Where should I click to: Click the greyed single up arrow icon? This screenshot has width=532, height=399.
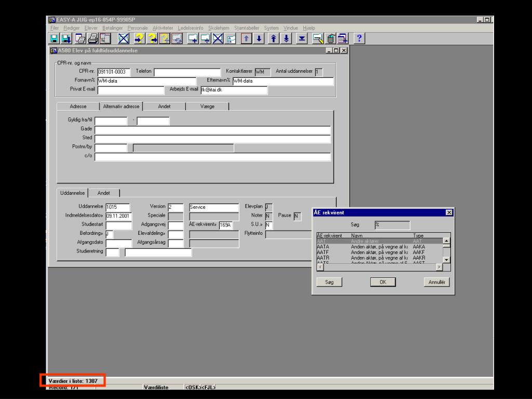tap(247, 38)
